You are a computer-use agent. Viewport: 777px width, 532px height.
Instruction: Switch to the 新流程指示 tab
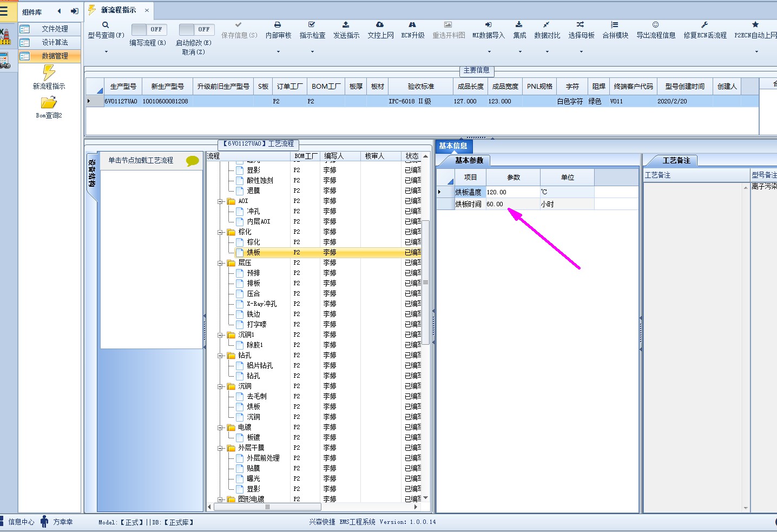tap(118, 10)
